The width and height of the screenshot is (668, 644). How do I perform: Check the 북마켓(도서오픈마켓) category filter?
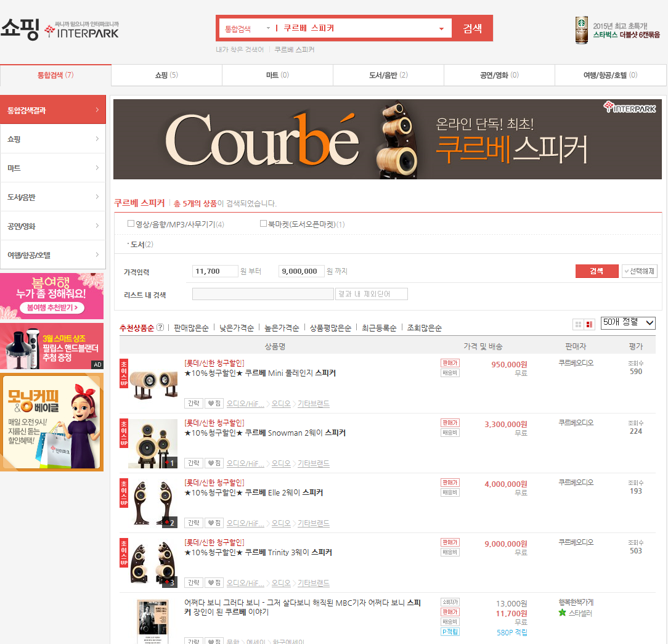click(x=263, y=224)
